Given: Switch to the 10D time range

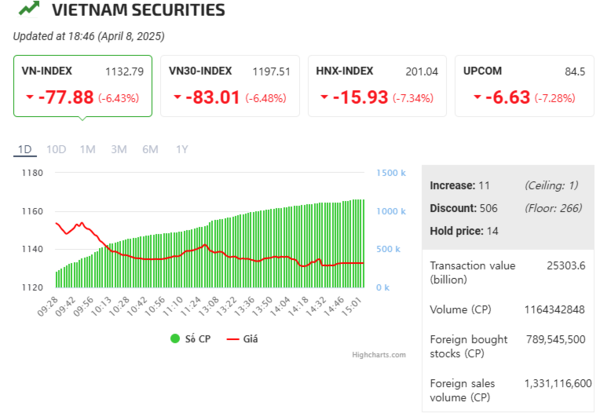Looking at the screenshot, I should click(56, 149).
